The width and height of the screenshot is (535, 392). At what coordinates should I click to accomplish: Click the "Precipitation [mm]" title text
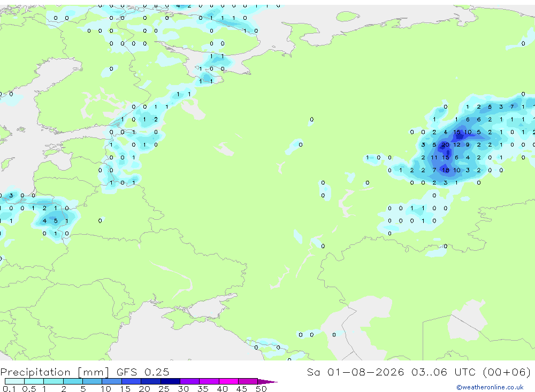(55, 372)
